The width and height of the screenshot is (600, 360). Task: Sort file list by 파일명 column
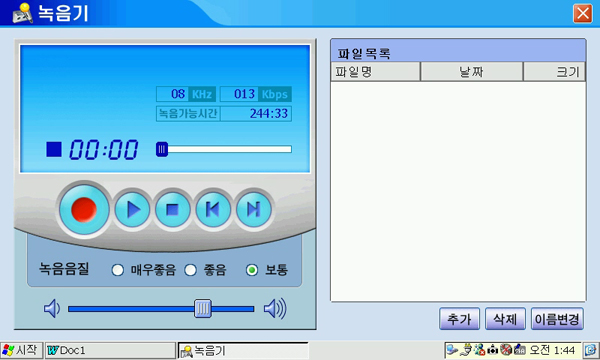[375, 72]
